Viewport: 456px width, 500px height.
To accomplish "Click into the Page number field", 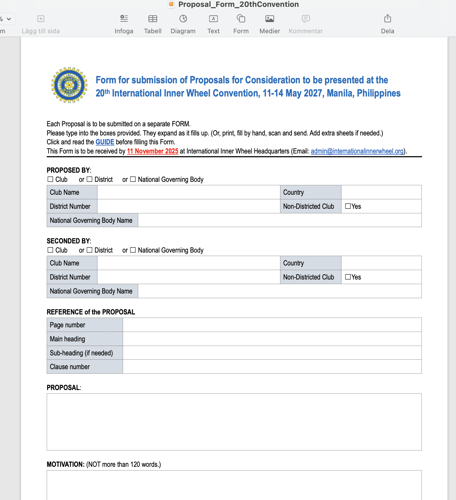I will click(x=272, y=325).
